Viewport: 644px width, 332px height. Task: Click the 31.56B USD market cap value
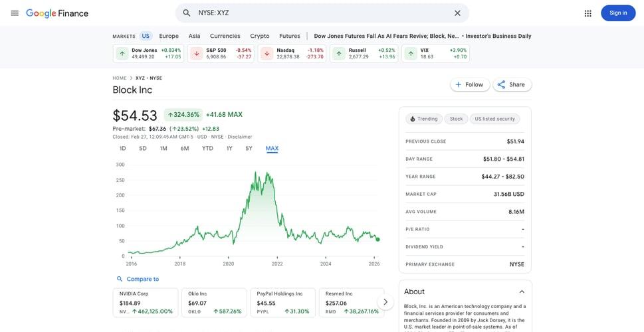click(x=509, y=194)
